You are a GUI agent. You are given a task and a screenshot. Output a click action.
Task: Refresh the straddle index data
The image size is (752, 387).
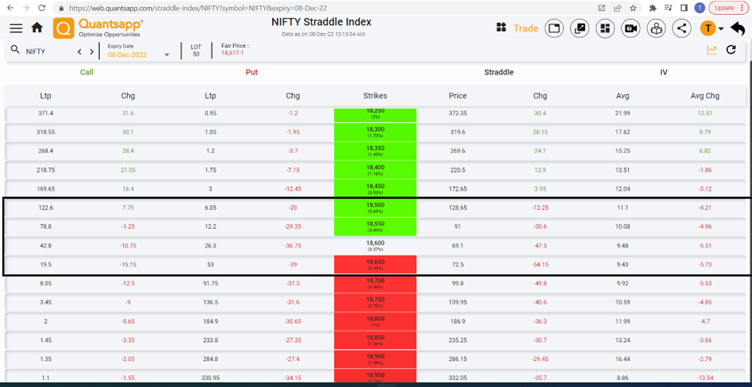(731, 50)
